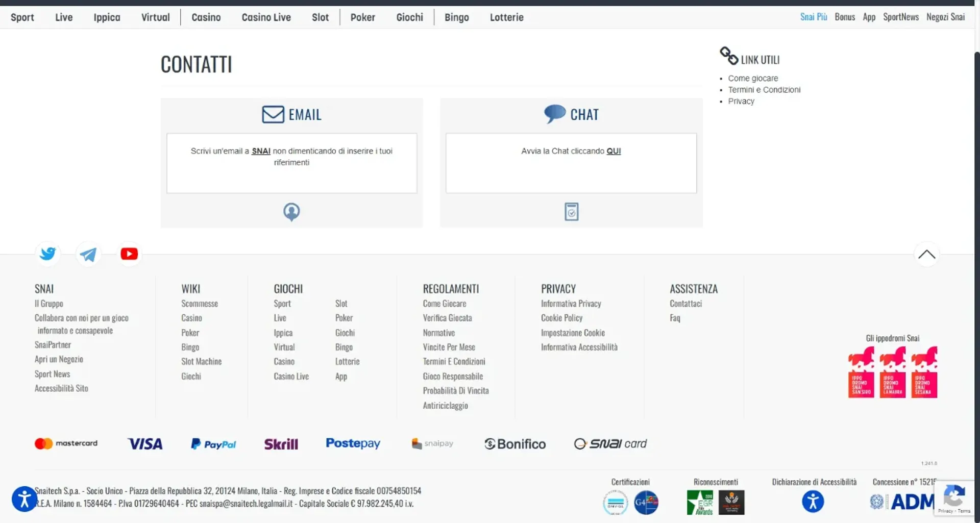Open the Live menu item
The height and width of the screenshot is (523, 980).
(x=64, y=17)
